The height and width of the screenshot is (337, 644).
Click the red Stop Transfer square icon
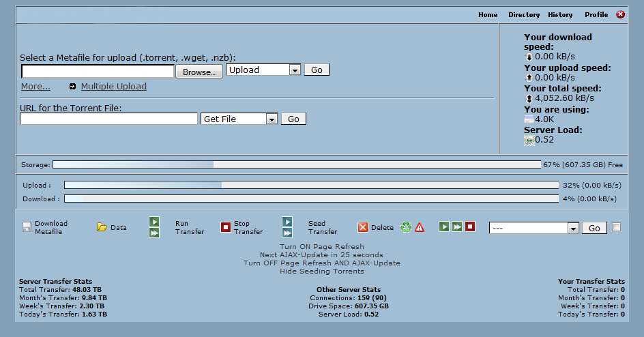click(x=225, y=227)
